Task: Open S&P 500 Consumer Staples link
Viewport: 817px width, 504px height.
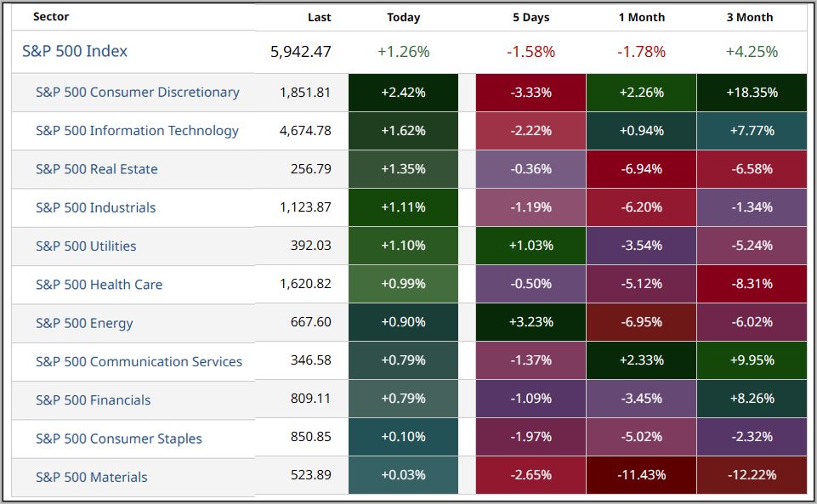Action: tap(119, 439)
